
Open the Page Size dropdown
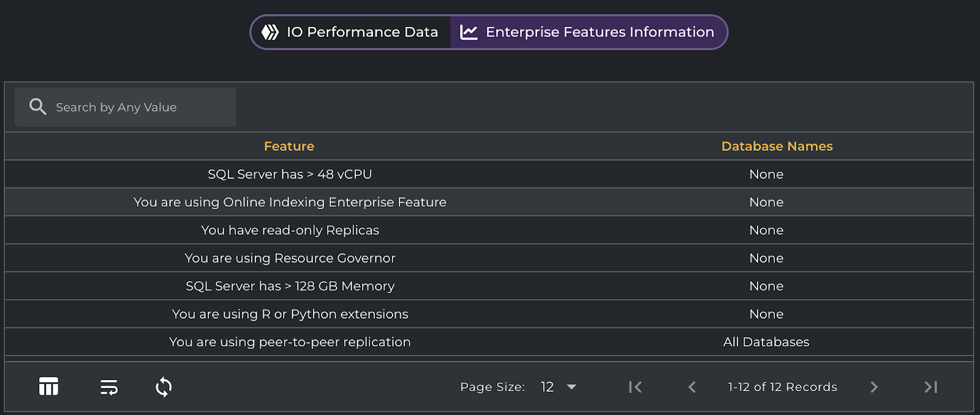pyautogui.click(x=571, y=387)
